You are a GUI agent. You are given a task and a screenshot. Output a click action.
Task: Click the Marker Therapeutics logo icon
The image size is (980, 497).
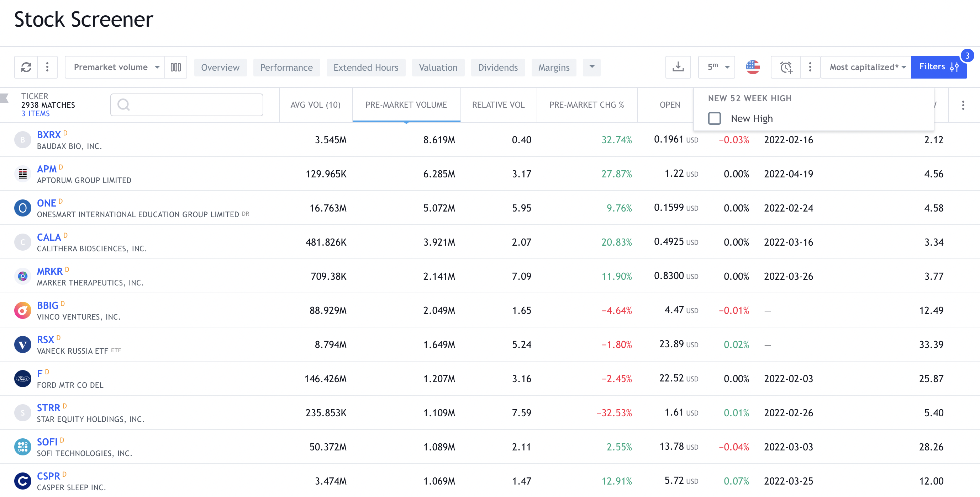point(22,276)
